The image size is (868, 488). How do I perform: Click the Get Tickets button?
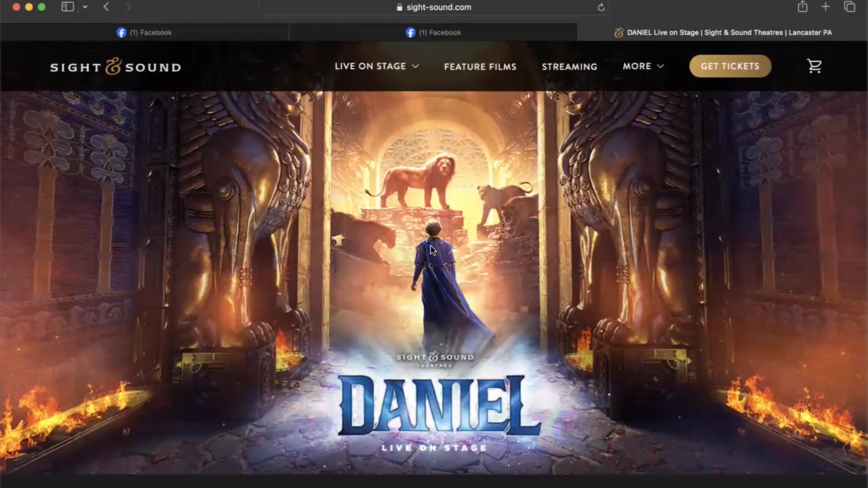pyautogui.click(x=730, y=66)
